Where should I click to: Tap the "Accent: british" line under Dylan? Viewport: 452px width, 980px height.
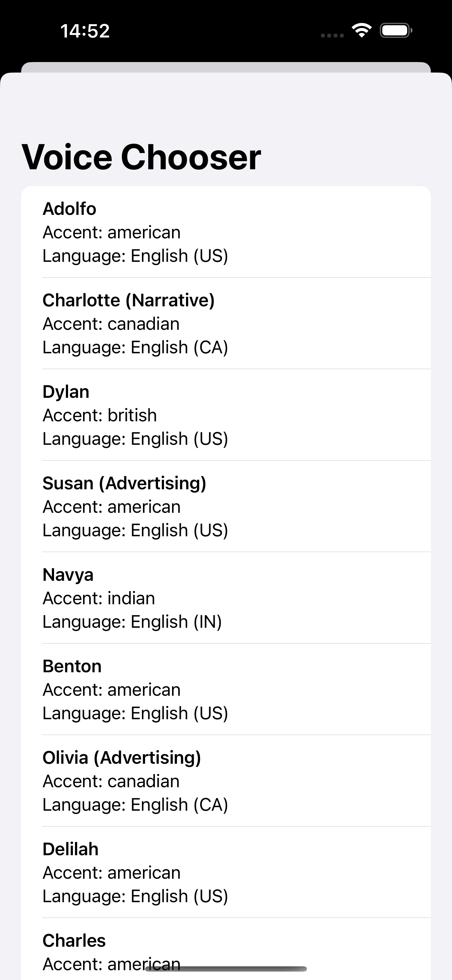pos(100,415)
